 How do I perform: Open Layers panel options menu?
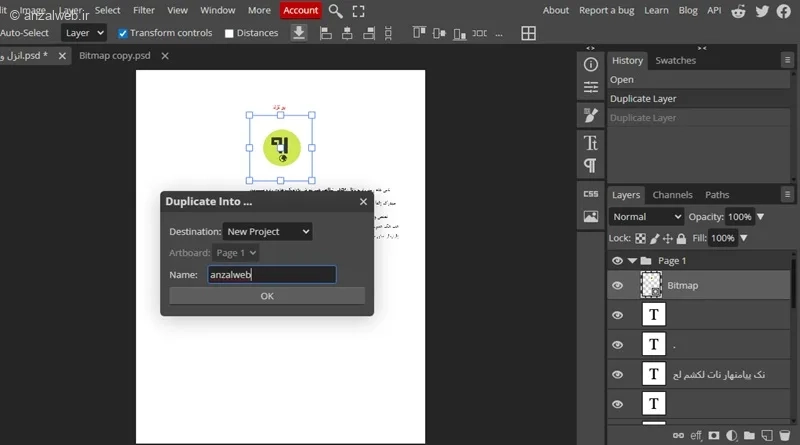point(787,194)
